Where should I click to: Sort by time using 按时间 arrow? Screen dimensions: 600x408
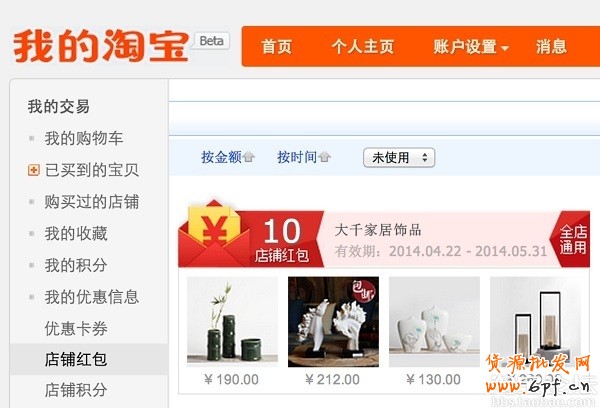coord(324,157)
